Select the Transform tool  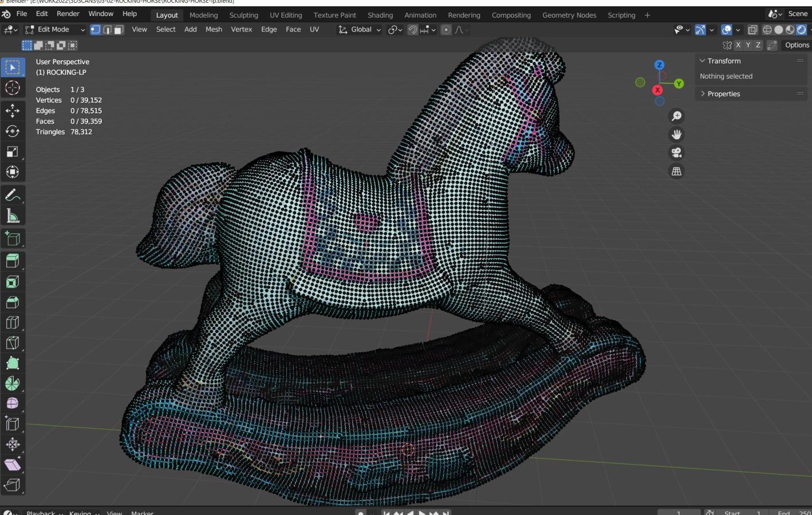13,172
